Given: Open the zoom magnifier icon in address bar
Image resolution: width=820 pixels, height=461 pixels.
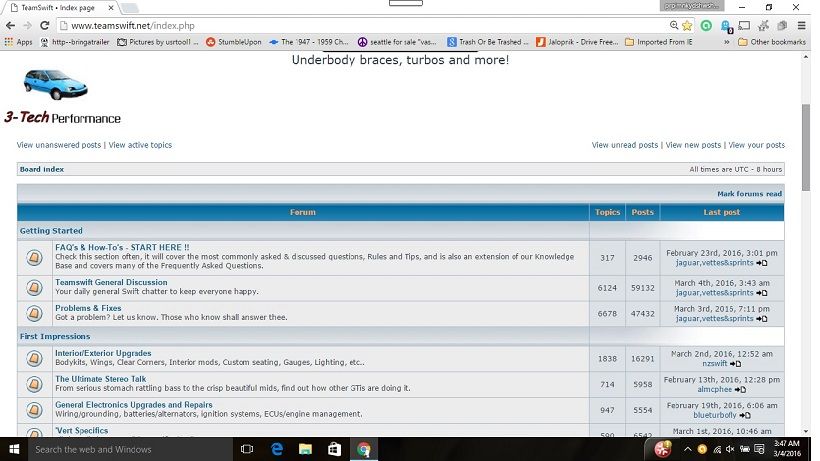Looking at the screenshot, I should [675, 25].
